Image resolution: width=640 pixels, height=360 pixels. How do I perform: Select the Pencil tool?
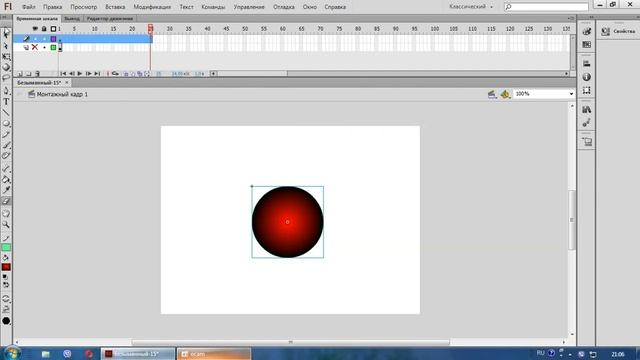click(6, 134)
